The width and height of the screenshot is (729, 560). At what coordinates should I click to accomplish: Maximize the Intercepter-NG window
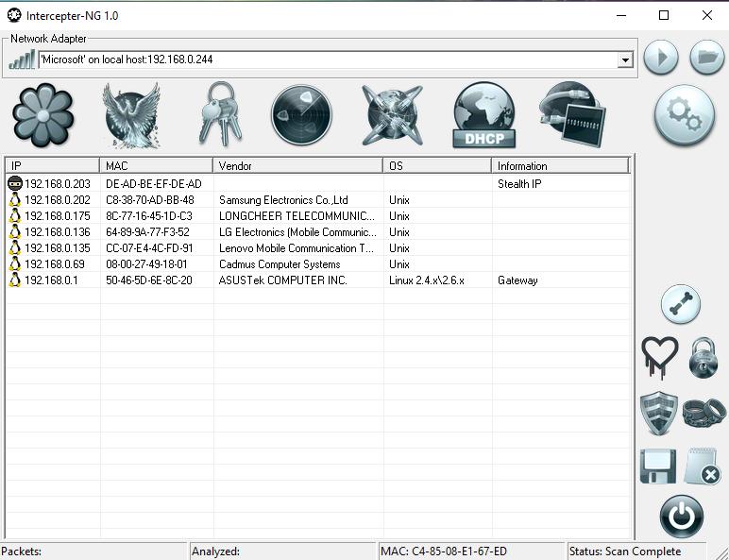tap(664, 15)
